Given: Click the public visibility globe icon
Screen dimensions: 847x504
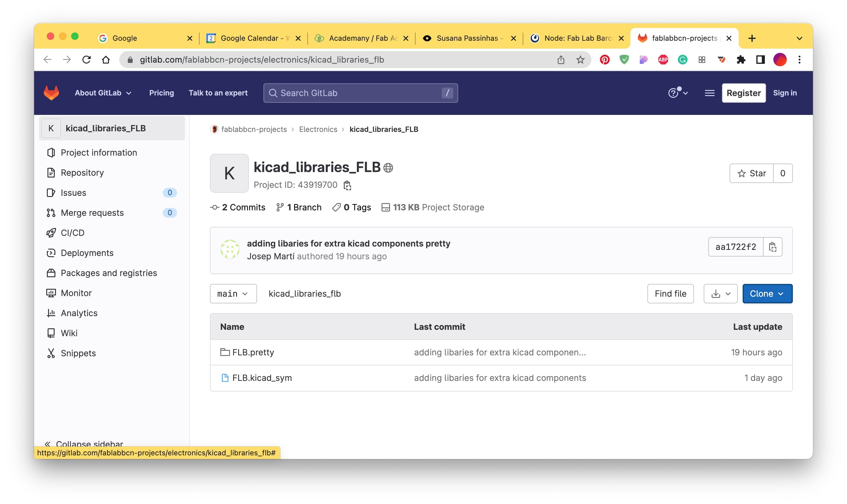Looking at the screenshot, I should tap(388, 168).
